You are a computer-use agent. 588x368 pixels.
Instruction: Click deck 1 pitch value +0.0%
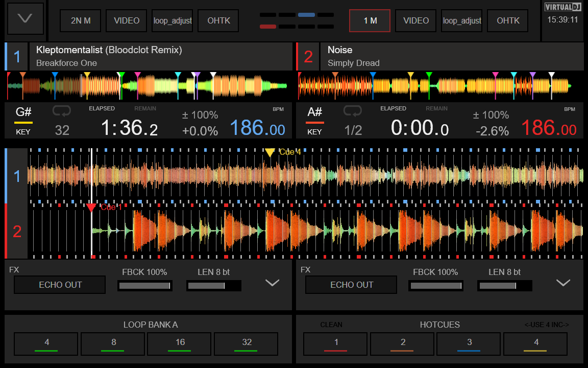tap(200, 131)
